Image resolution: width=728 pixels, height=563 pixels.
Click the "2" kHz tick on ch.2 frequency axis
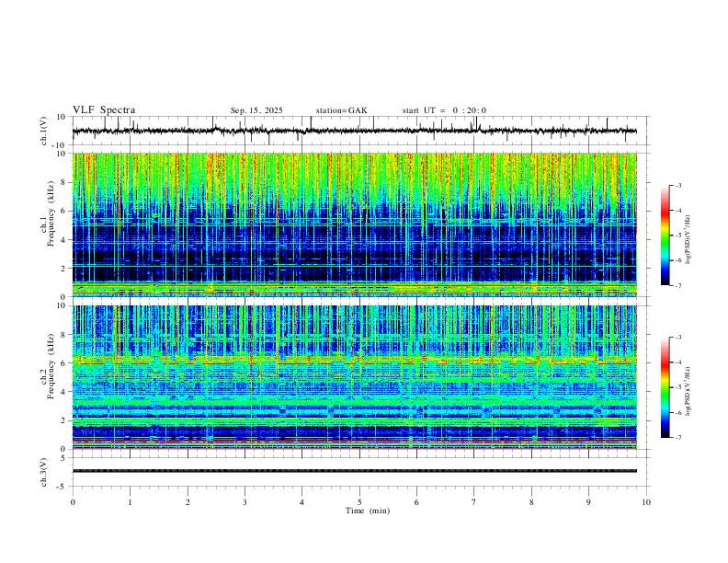pyautogui.click(x=64, y=420)
